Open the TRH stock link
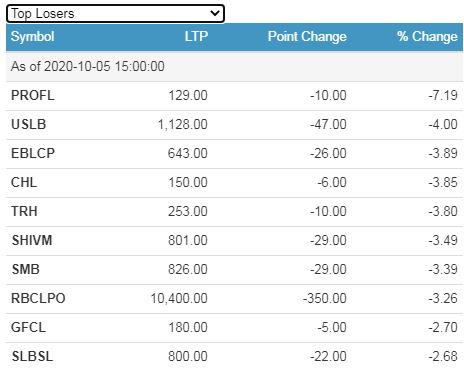The height and width of the screenshot is (371, 464). [24, 212]
